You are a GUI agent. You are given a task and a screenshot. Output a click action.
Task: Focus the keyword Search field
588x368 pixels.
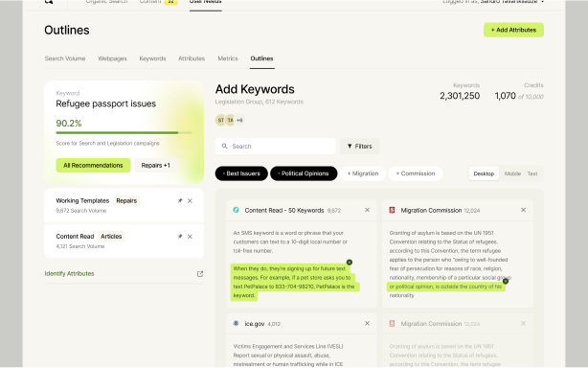point(275,147)
